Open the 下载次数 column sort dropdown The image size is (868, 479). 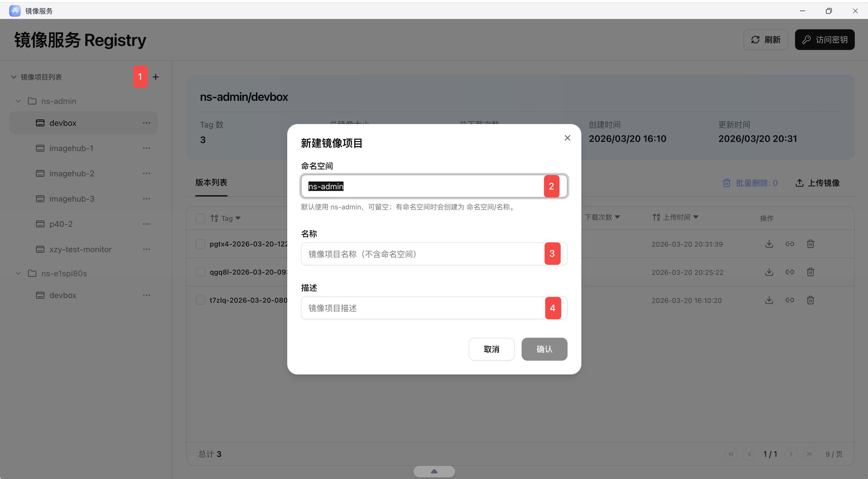pos(617,217)
